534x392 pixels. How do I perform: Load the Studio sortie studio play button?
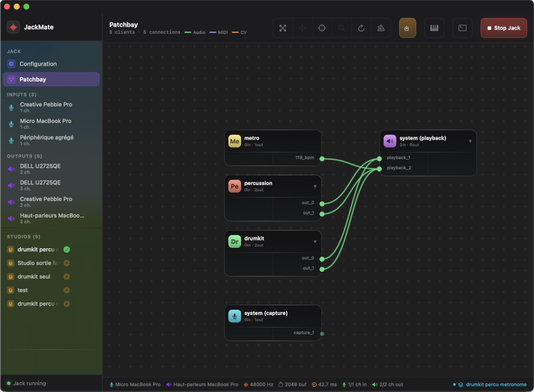pos(66,263)
